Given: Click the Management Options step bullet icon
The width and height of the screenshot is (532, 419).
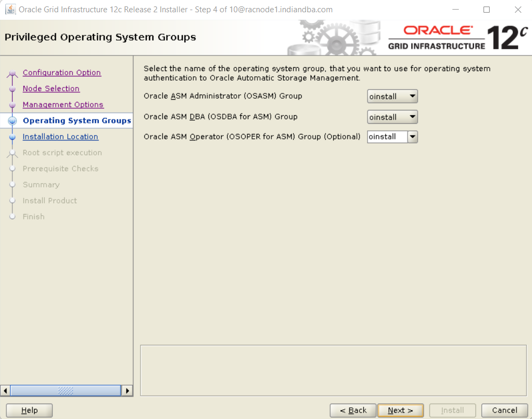Looking at the screenshot, I should (13, 105).
